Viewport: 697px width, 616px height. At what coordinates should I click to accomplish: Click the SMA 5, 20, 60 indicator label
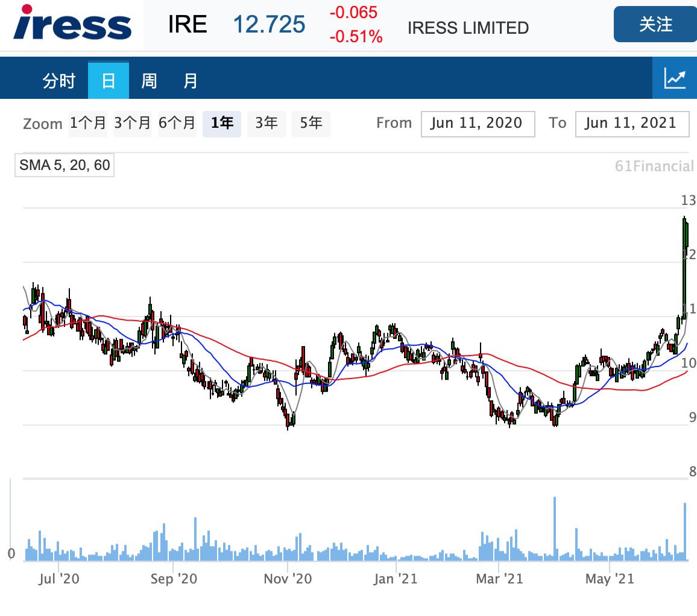coord(65,165)
